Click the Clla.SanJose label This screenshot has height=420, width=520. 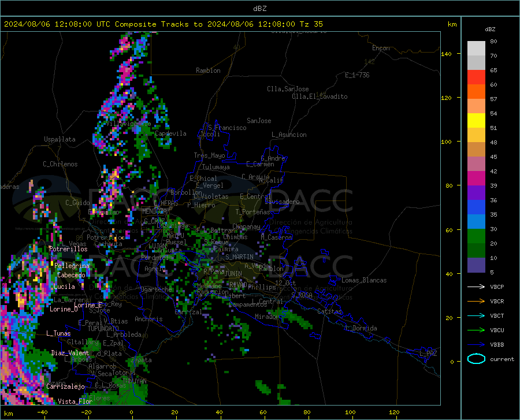288,89
